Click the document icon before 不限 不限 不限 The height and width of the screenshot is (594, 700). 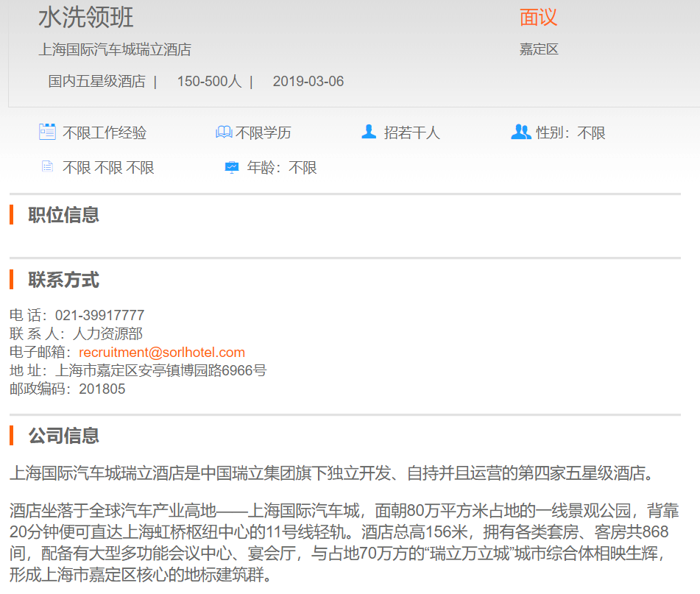(x=47, y=167)
